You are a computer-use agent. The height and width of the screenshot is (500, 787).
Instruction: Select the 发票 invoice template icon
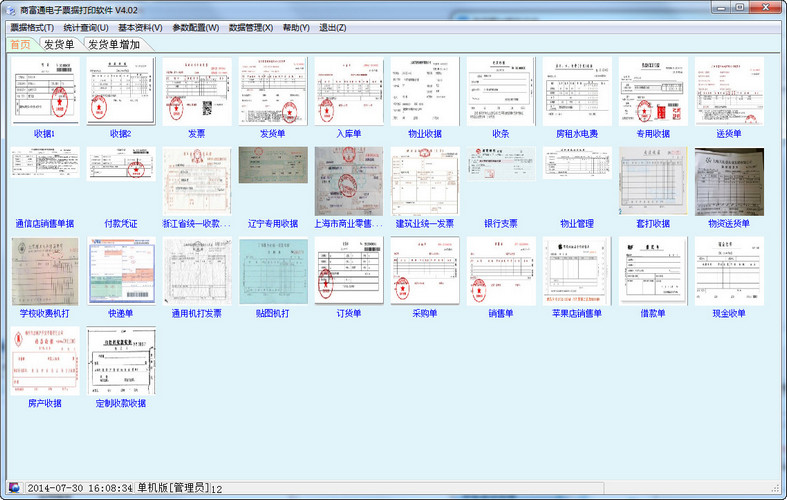click(x=197, y=91)
